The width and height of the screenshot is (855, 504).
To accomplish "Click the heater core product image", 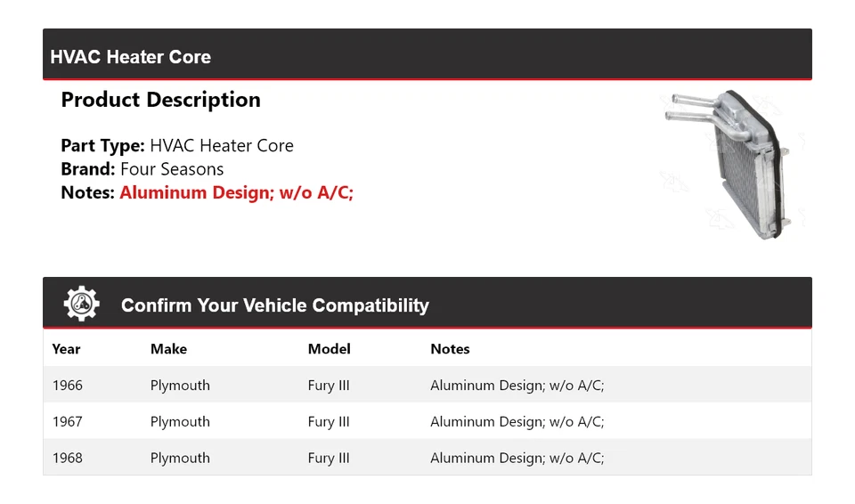I will coord(730,165).
